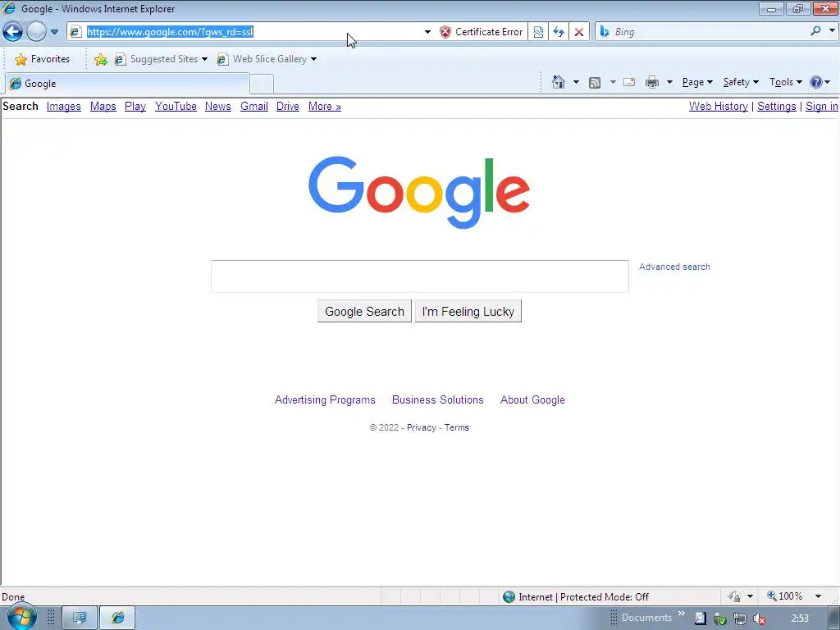Open the News link
Screen dimensions: 840x630
218,106
